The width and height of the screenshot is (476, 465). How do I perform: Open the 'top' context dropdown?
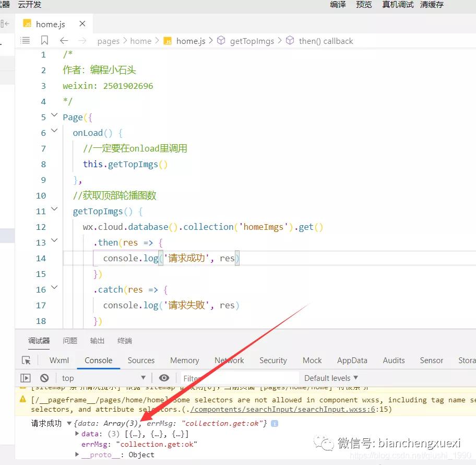pyautogui.click(x=103, y=378)
